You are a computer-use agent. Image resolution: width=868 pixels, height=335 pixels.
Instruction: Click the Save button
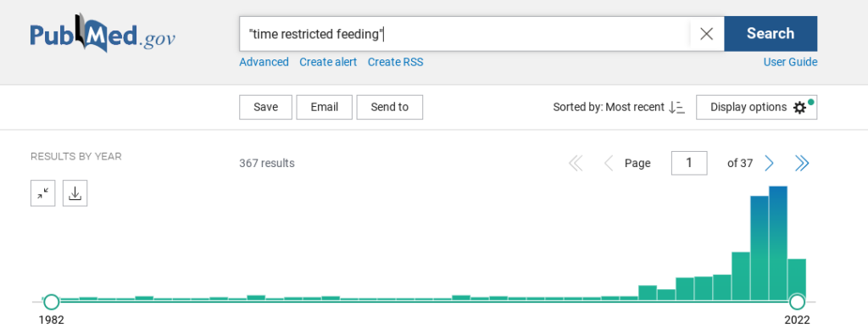[265, 108]
